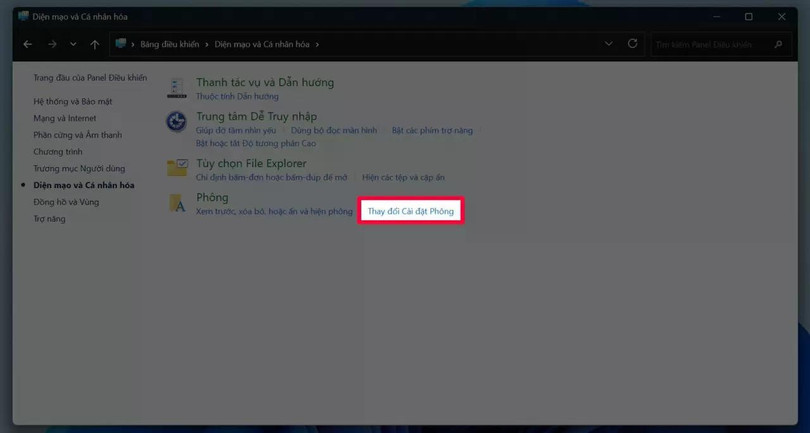The image size is (810, 433).
Task: Click the Ease of Access Center icon
Action: 177,122
